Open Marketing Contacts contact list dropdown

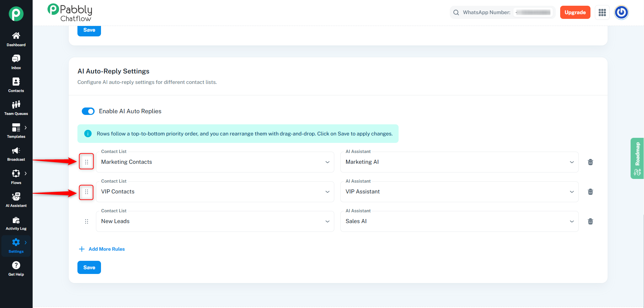pos(215,162)
